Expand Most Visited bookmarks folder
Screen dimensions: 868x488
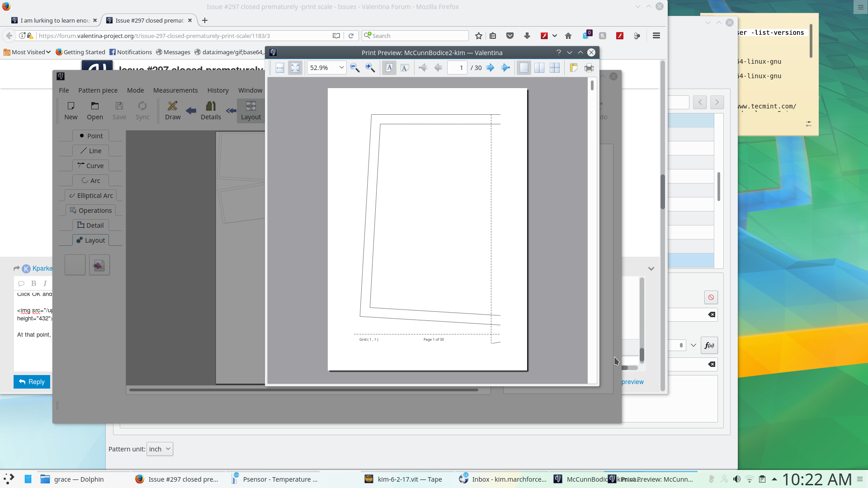pos(27,52)
